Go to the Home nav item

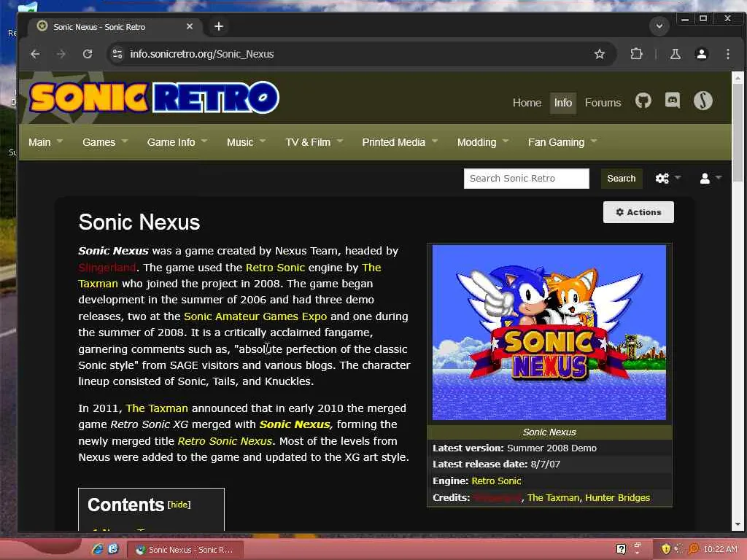coord(527,103)
